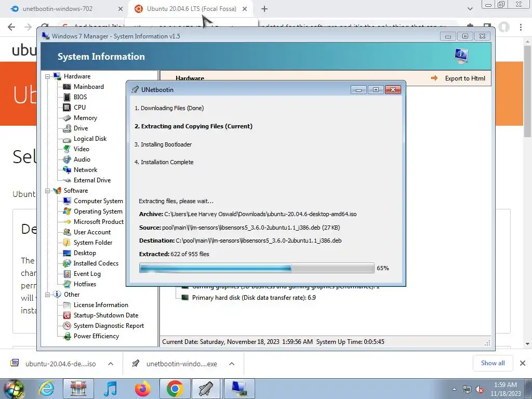Image resolution: width=532 pixels, height=399 pixels.
Task: Click the Startup-Shutdown Date icon
Action: click(67, 315)
